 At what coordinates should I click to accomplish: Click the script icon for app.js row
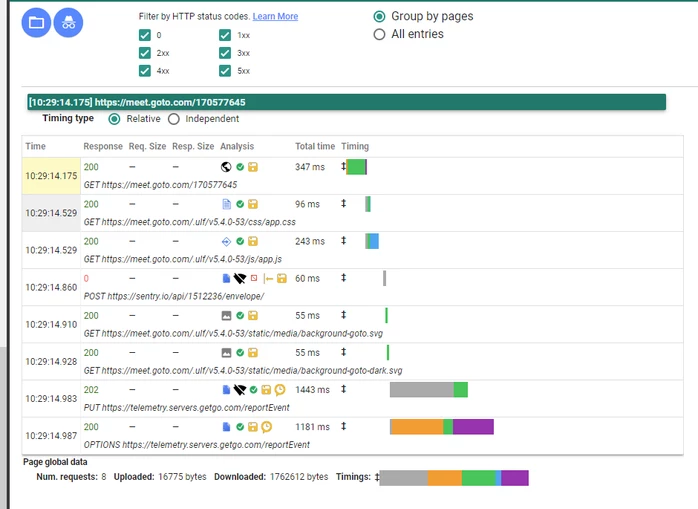226,241
